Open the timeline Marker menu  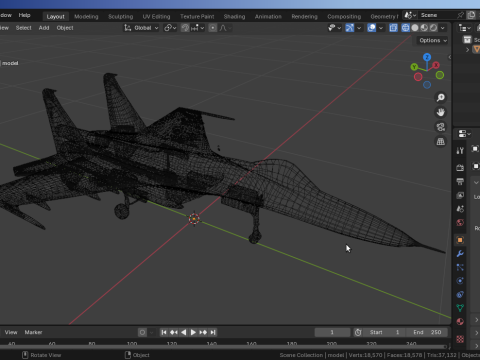(33, 332)
